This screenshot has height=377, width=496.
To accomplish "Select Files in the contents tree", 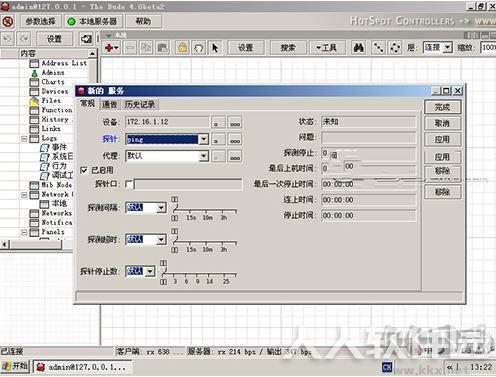I will [x=45, y=100].
